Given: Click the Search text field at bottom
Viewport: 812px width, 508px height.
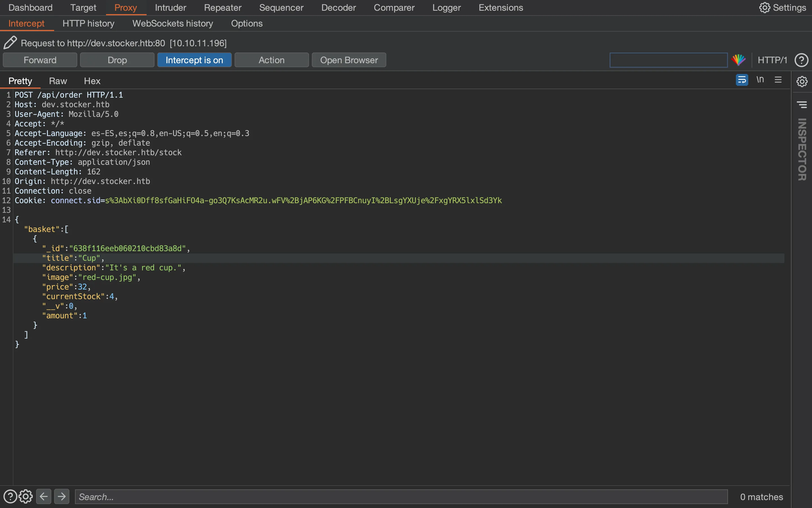Looking at the screenshot, I should tap(401, 497).
